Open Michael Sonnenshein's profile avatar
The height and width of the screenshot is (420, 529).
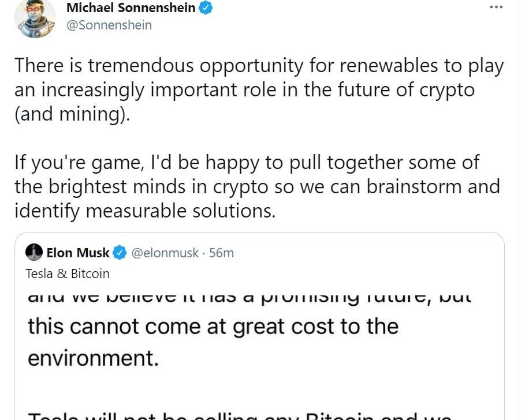tap(35, 18)
